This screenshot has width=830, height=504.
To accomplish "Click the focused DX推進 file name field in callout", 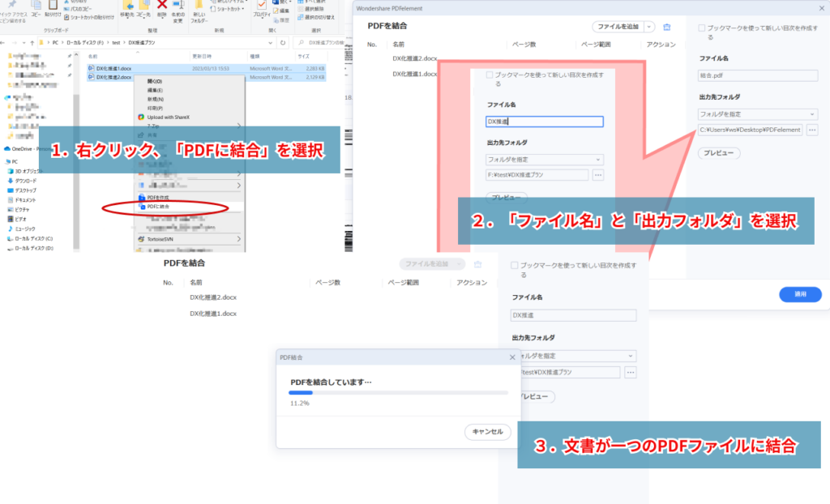I will [544, 122].
